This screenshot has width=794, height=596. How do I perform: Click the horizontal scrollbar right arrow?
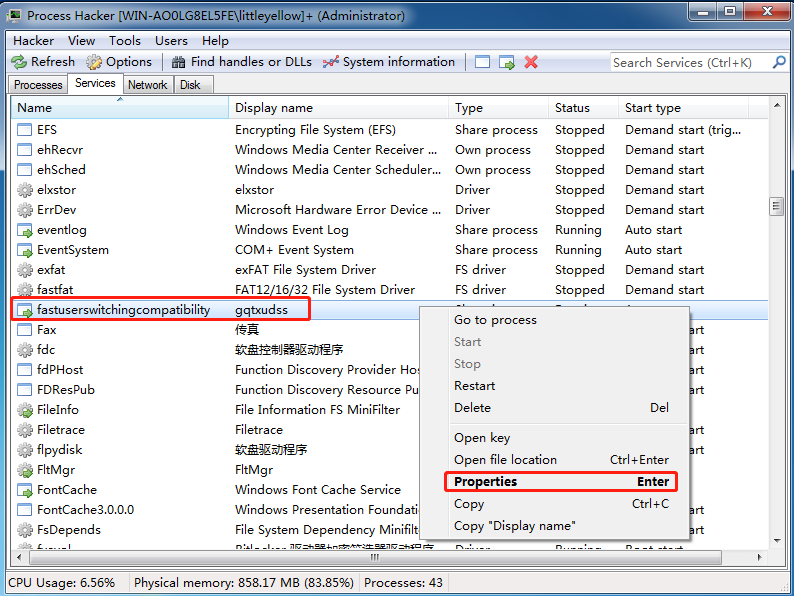[759, 558]
